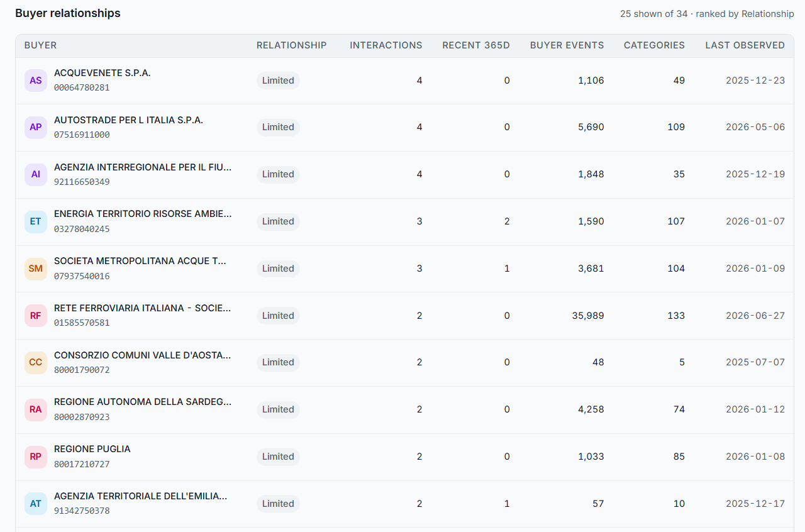Click buyer events value 35,989
This screenshot has height=532, width=805.
[588, 316]
